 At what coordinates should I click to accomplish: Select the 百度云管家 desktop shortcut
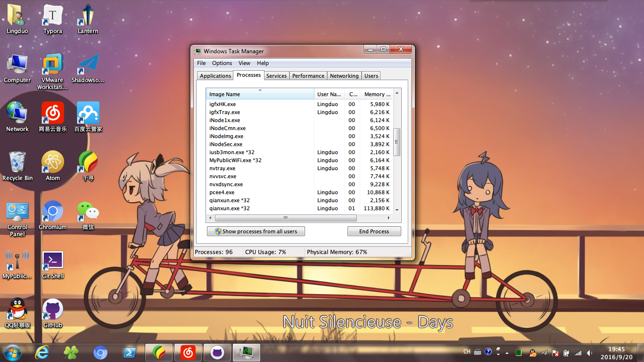(x=88, y=117)
